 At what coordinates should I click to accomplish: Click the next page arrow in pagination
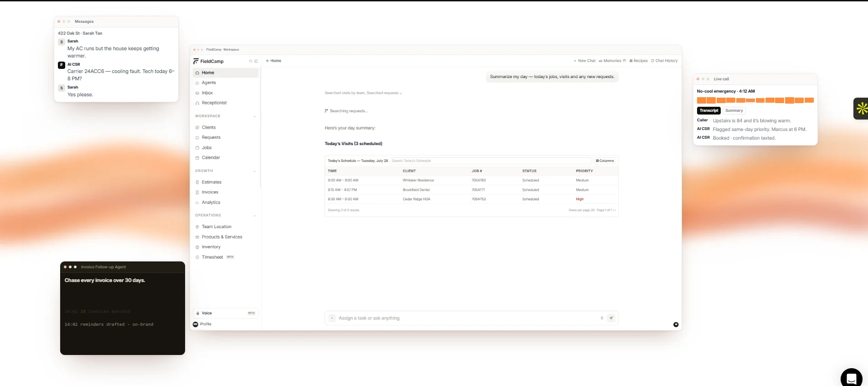pos(615,210)
